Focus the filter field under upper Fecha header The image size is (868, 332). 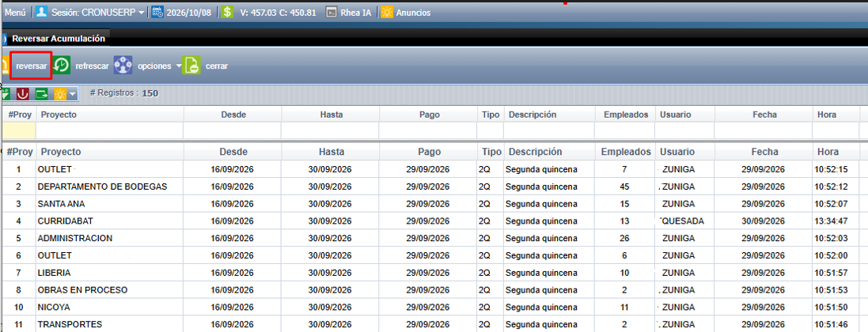click(x=763, y=130)
